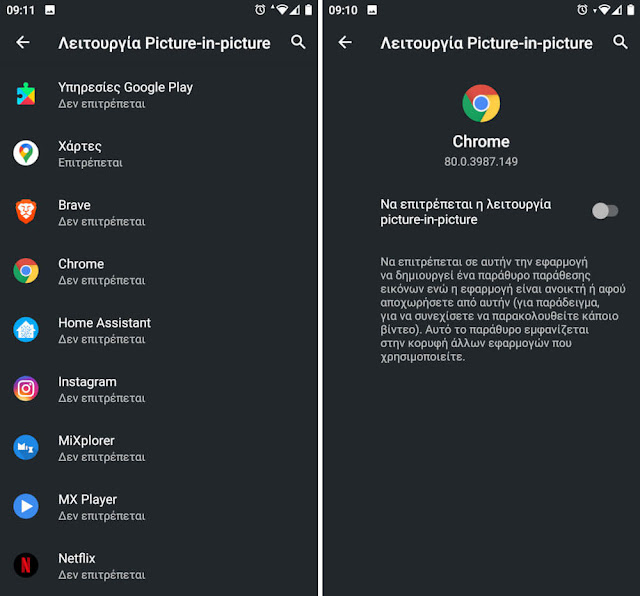
Task: Open search on the Chrome details screen
Action: (x=620, y=42)
